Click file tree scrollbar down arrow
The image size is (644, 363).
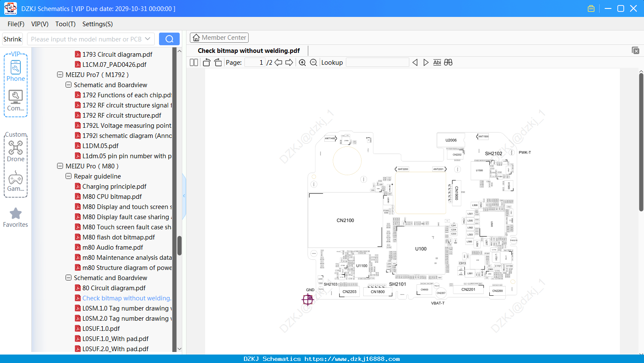coord(179,349)
